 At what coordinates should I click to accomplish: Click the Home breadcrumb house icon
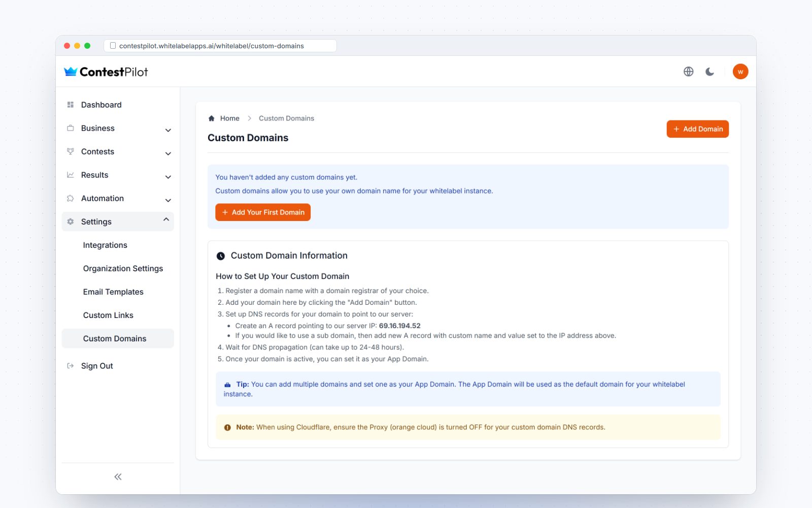tap(212, 118)
